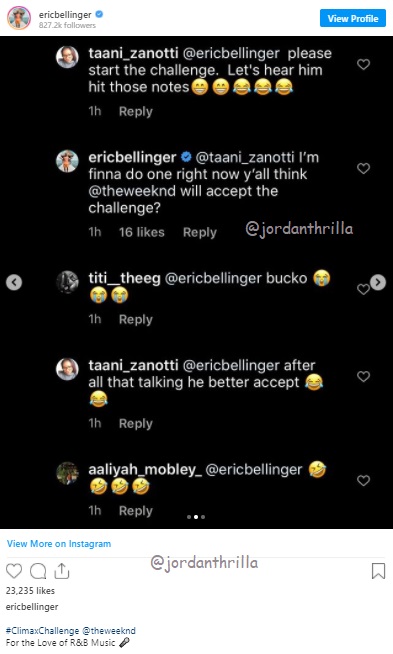This screenshot has width=393, height=654.
Task: Click the View Profile button
Action: click(353, 18)
